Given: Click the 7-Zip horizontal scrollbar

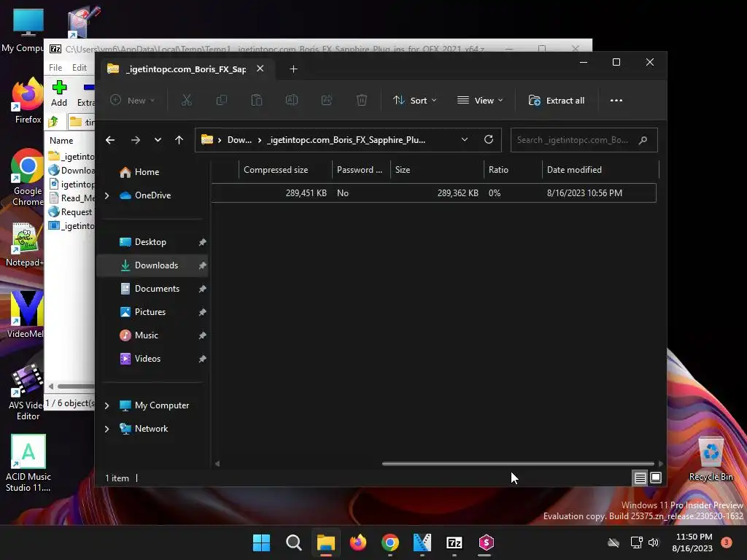Looking at the screenshot, I should click(76, 386).
